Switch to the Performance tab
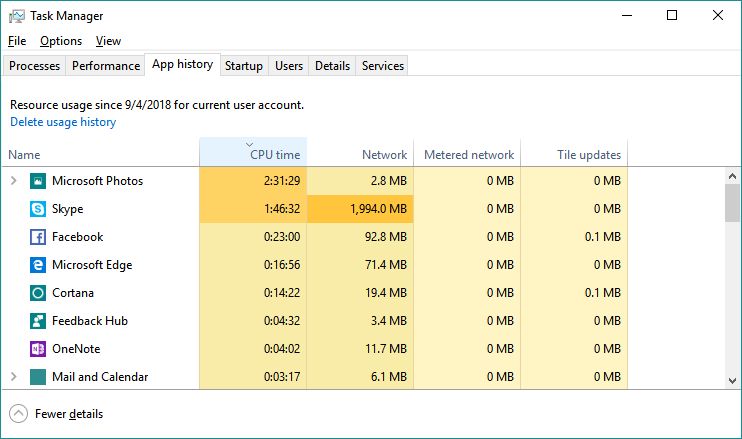742x439 pixels. [x=106, y=66]
